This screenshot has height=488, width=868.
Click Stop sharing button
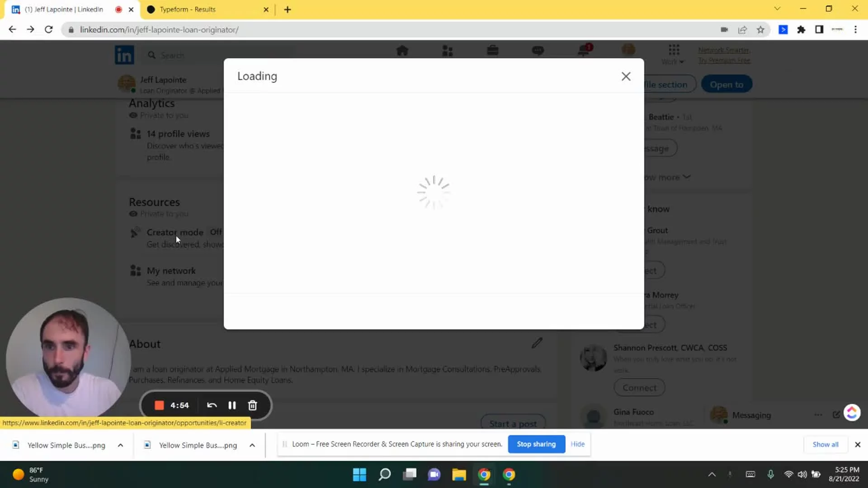click(536, 444)
